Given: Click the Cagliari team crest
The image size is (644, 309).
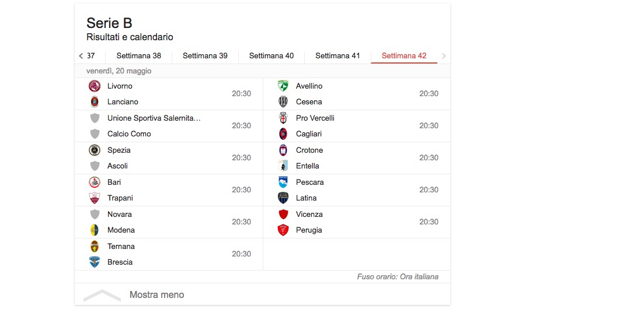Looking at the screenshot, I should click(x=283, y=134).
